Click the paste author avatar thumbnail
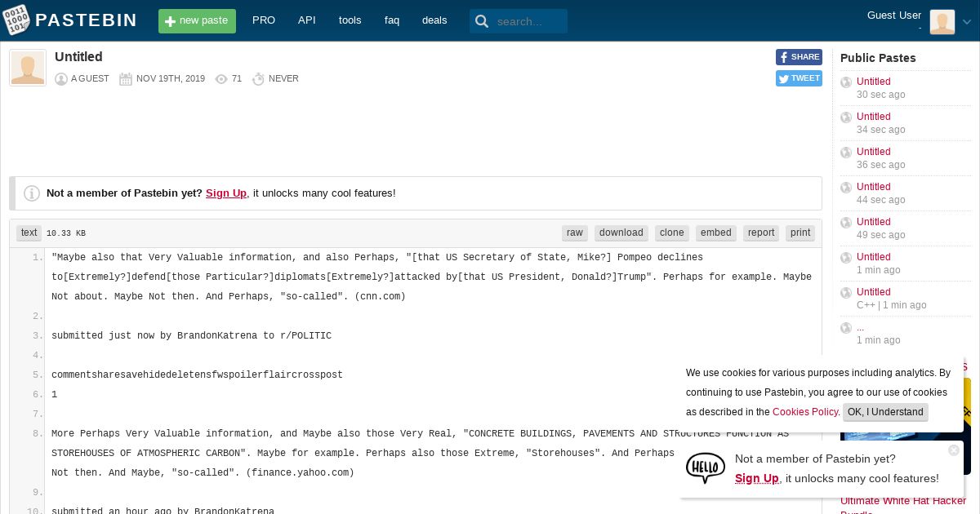This screenshot has height=514, width=980. point(28,68)
